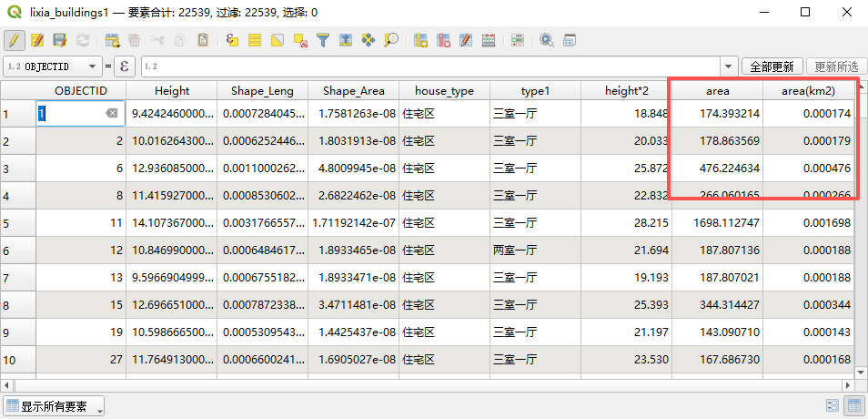The width and height of the screenshot is (868, 419).
Task: Select row header number 10
Action: pos(17,360)
